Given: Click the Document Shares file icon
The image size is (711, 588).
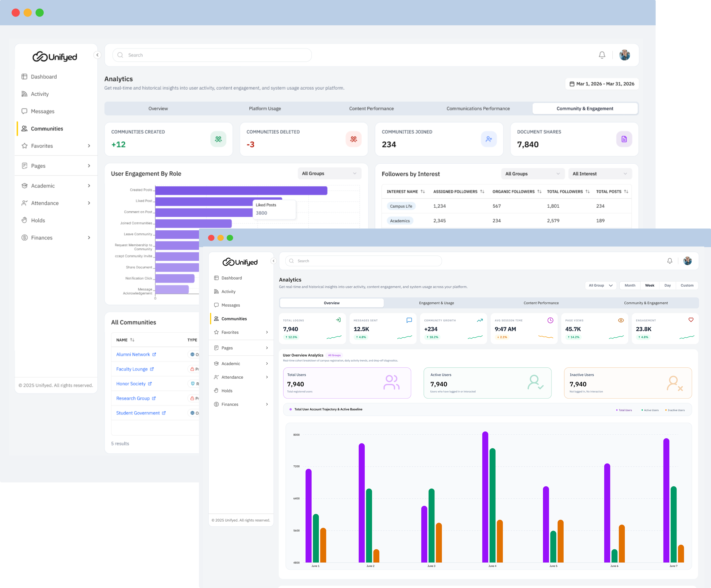Looking at the screenshot, I should pos(624,139).
